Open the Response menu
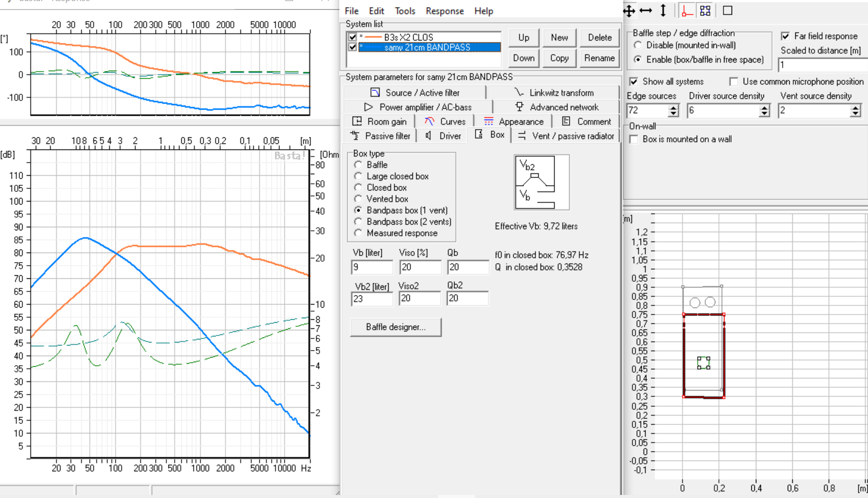The image size is (868, 498). 445,11
